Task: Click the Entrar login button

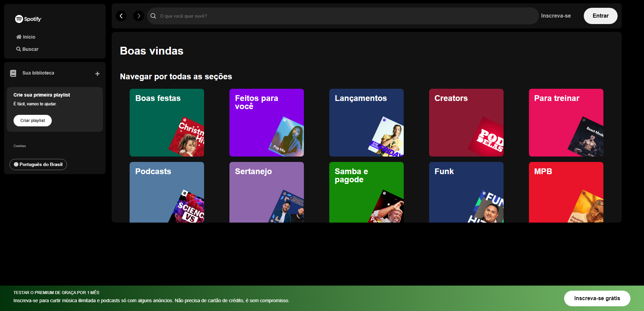Action: [x=600, y=16]
